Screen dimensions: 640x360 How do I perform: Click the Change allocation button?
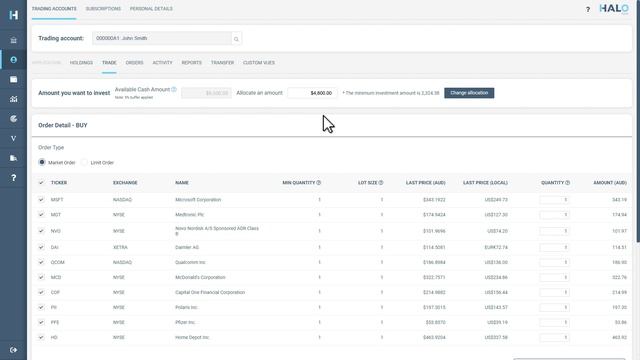point(469,93)
